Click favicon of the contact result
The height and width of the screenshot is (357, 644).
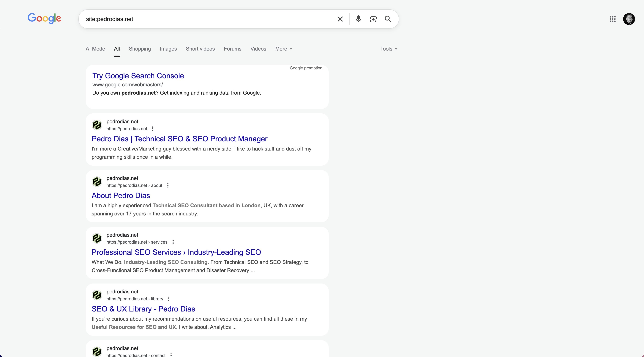click(x=97, y=352)
